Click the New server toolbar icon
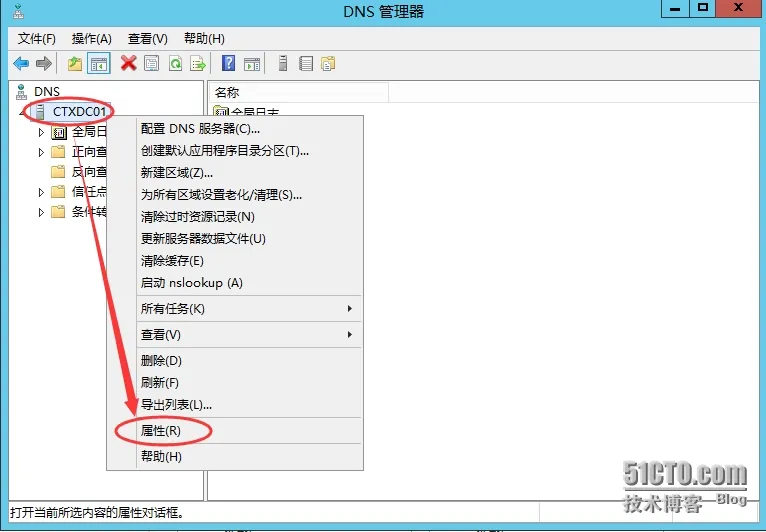Screen dimensions: 766x532 (x=282, y=64)
